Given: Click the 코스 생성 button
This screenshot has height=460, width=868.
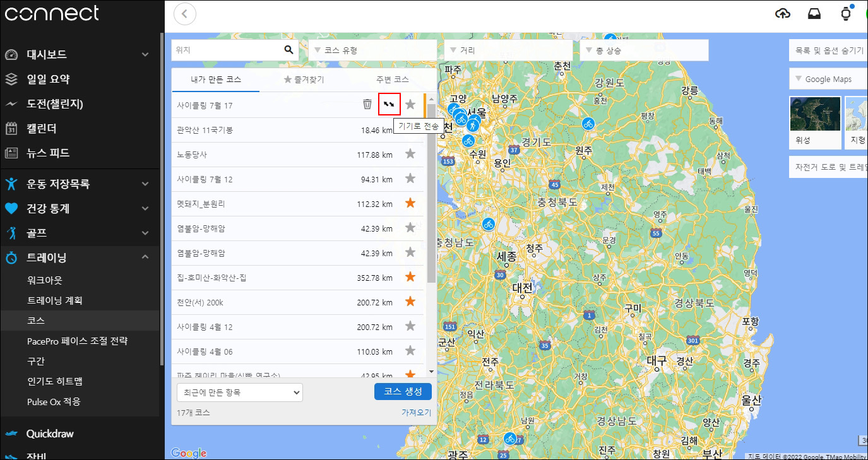Looking at the screenshot, I should [x=403, y=391].
